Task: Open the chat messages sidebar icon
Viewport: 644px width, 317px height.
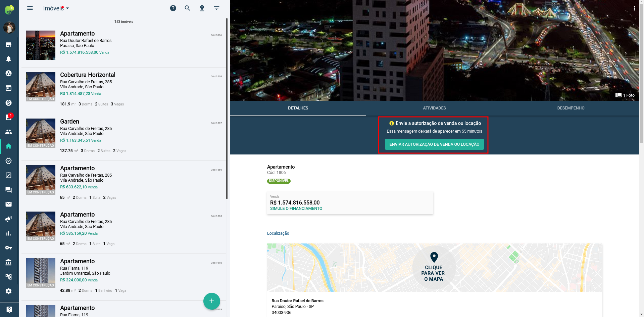Action: (9, 190)
